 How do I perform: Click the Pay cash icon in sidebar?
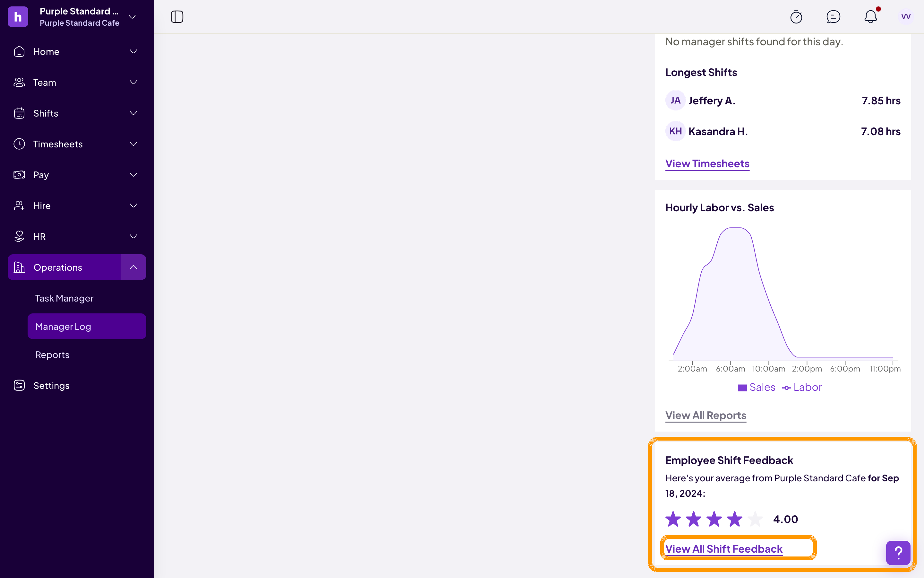(19, 175)
